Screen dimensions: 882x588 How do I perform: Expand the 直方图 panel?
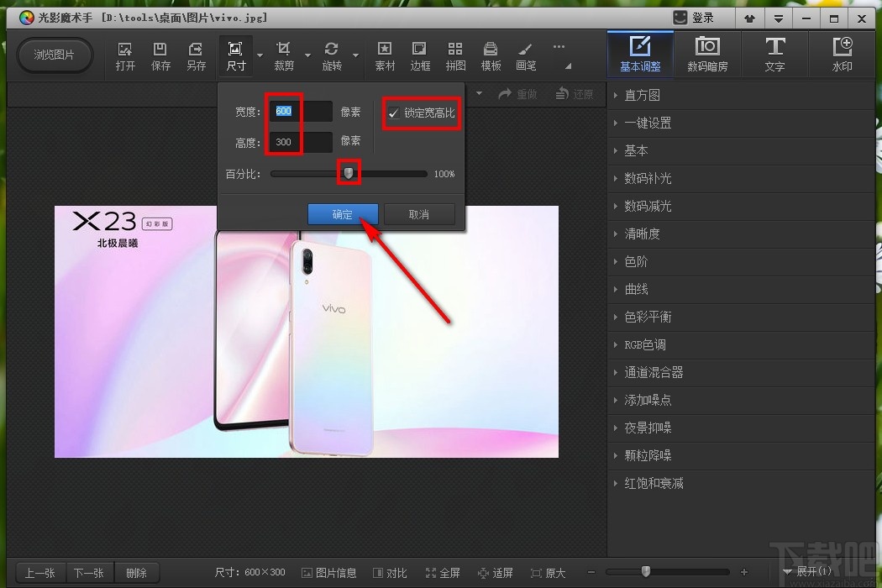[x=741, y=95]
